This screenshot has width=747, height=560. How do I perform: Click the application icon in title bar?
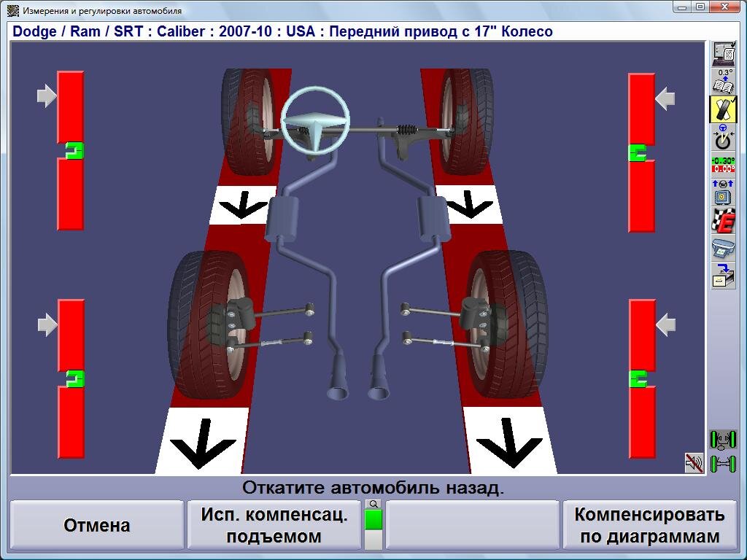(13, 10)
